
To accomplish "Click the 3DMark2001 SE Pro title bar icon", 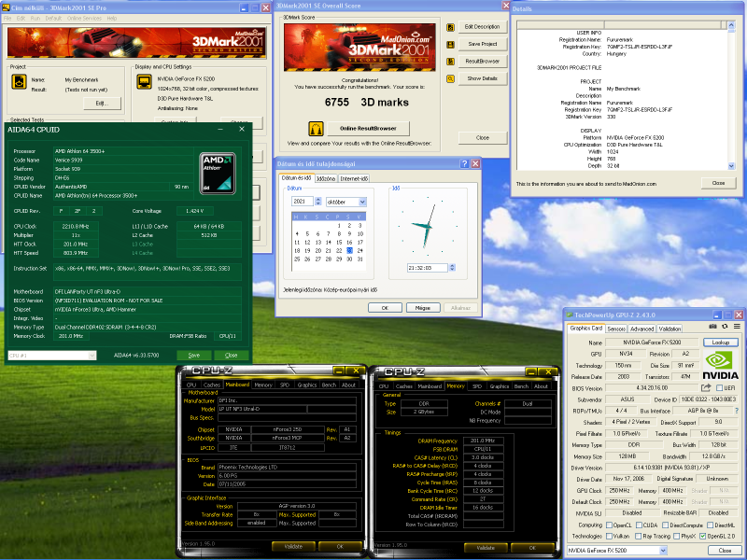I will tap(6, 7).
